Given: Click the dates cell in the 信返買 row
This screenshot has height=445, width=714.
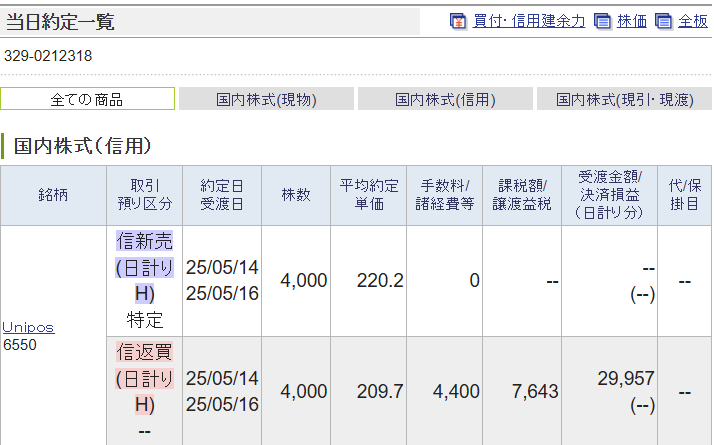Looking at the screenshot, I should 222,392.
